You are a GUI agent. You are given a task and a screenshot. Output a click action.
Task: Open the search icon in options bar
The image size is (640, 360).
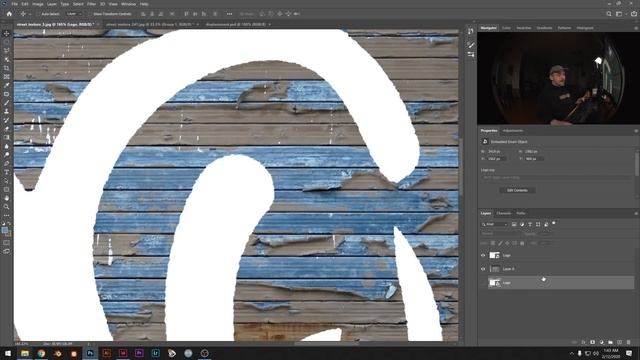click(609, 14)
